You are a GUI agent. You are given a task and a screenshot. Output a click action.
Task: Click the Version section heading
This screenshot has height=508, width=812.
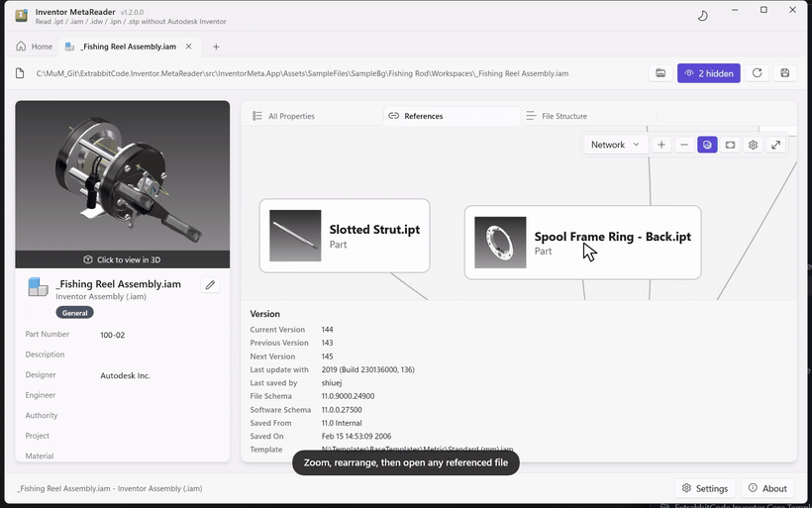coord(264,314)
